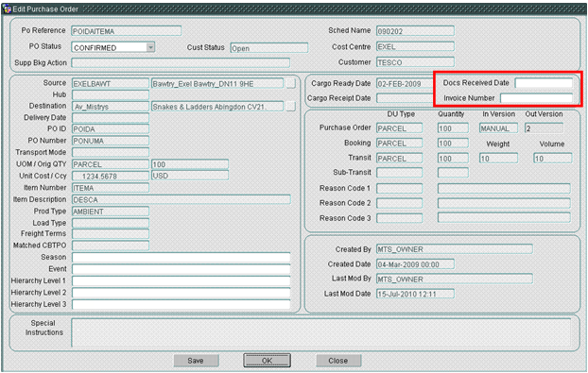Open the PO Status dropdown arrow
Viewport: 588px width, 373px height.
click(150, 47)
